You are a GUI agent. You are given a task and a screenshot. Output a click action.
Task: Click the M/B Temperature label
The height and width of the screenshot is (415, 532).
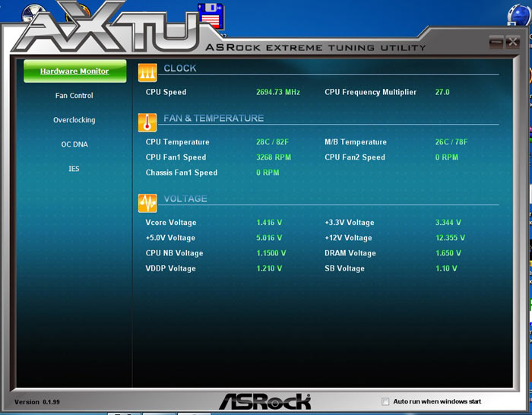pyautogui.click(x=356, y=142)
